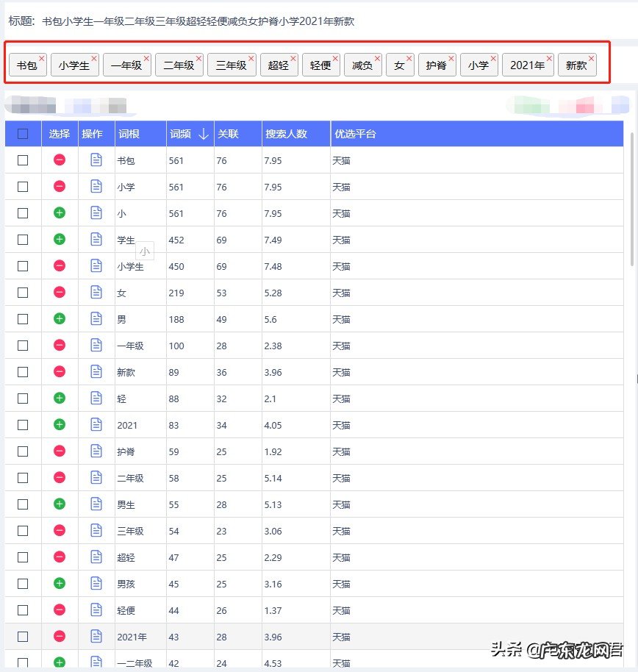Screen dimensions: 638x672
Task: Open the document icon in the 女 row
Action: coord(96,293)
